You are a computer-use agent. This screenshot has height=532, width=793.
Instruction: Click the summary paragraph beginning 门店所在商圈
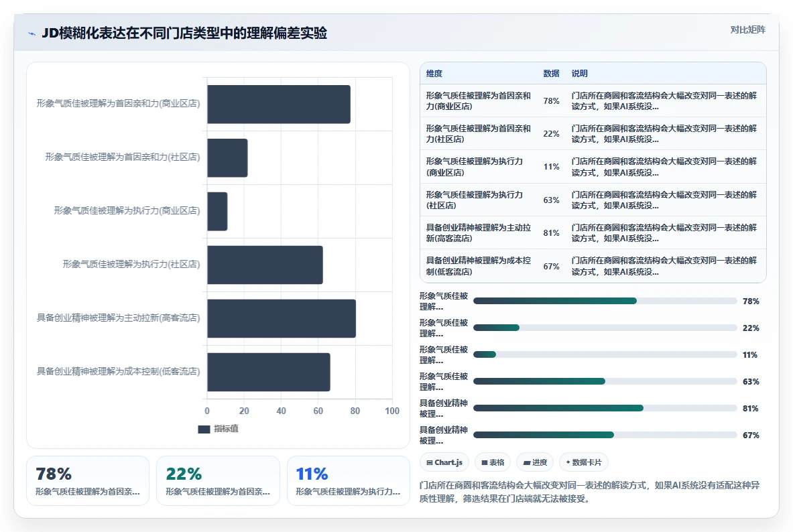pos(590,492)
